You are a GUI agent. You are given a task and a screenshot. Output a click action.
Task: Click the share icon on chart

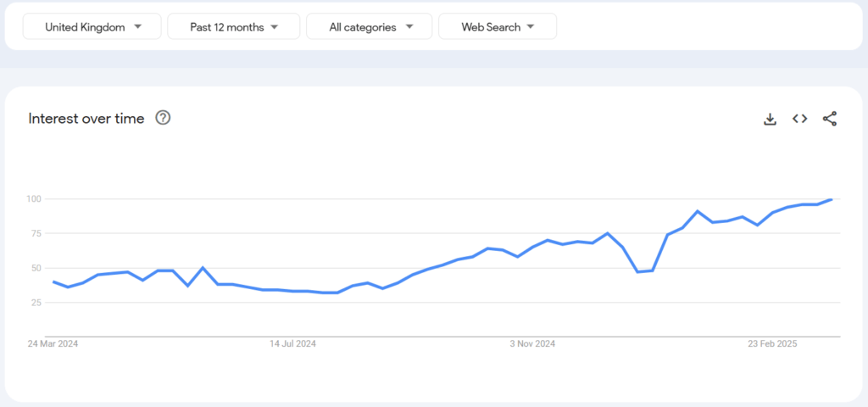pyautogui.click(x=830, y=119)
